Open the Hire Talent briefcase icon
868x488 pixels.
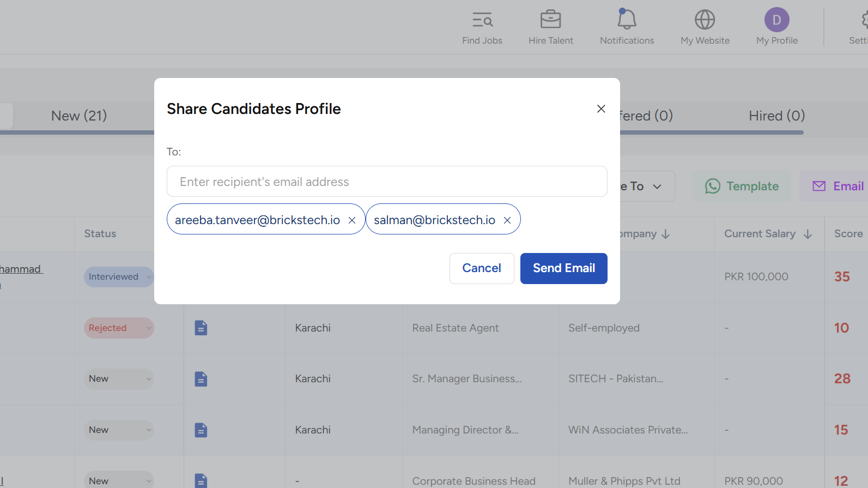click(550, 20)
